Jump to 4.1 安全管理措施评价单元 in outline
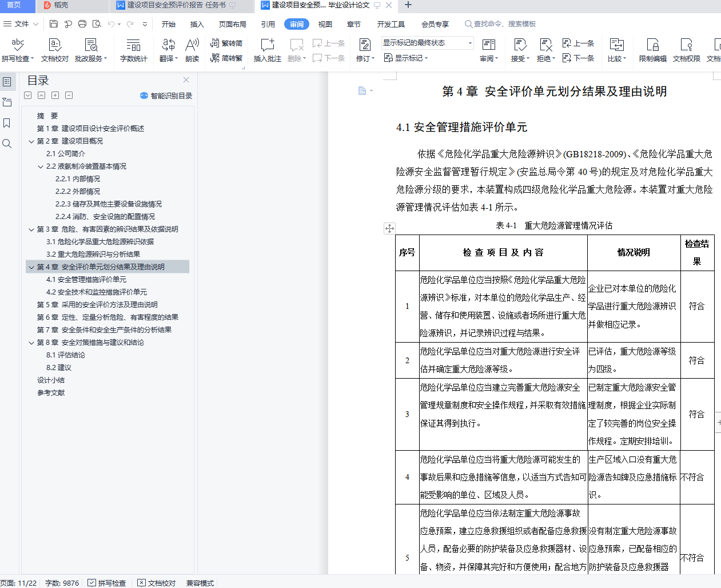 click(86, 280)
